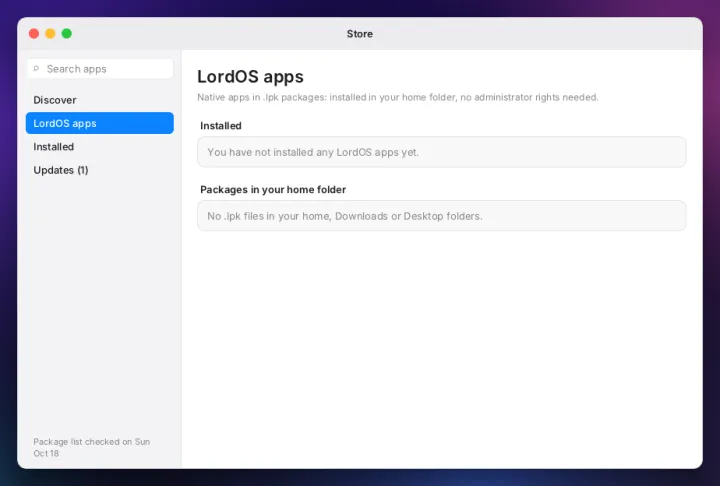The image size is (720, 486).
Task: Select LordOS apps in the sidebar
Action: [100, 123]
